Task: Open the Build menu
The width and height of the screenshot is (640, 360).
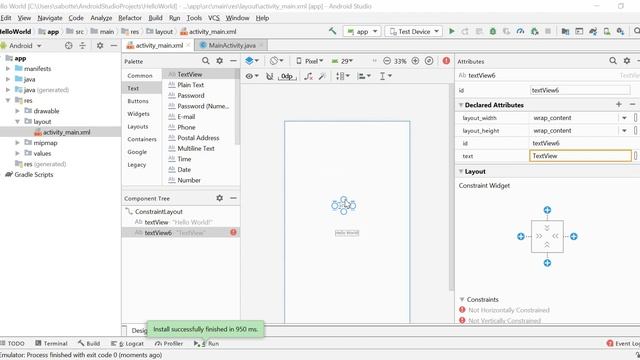Action: 155,18
